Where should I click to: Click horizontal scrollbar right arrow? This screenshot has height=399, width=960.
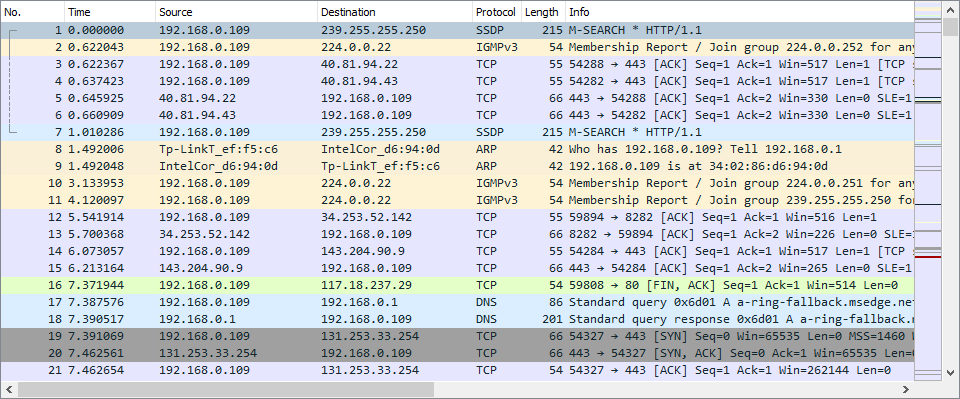906,389
